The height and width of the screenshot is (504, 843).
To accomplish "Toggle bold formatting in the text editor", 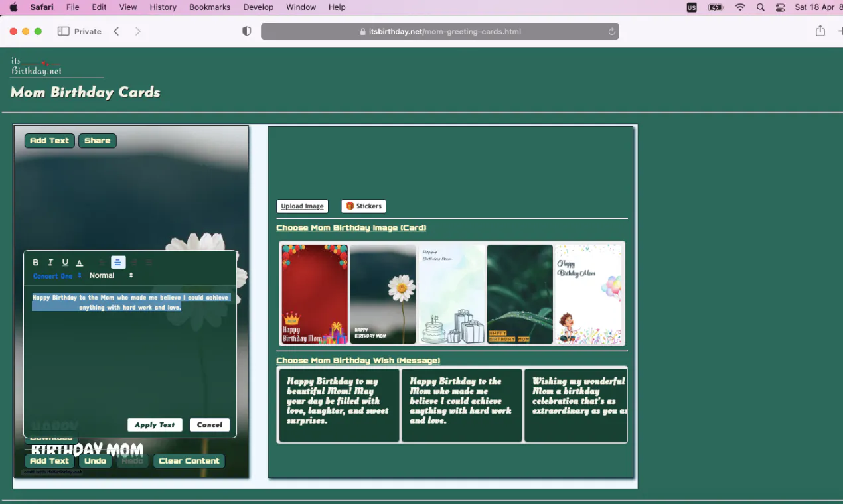I will (x=36, y=263).
